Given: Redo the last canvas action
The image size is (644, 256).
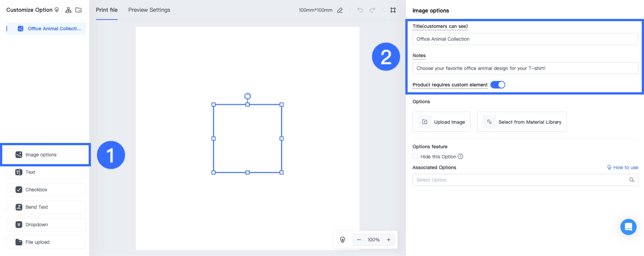Looking at the screenshot, I should (372, 10).
